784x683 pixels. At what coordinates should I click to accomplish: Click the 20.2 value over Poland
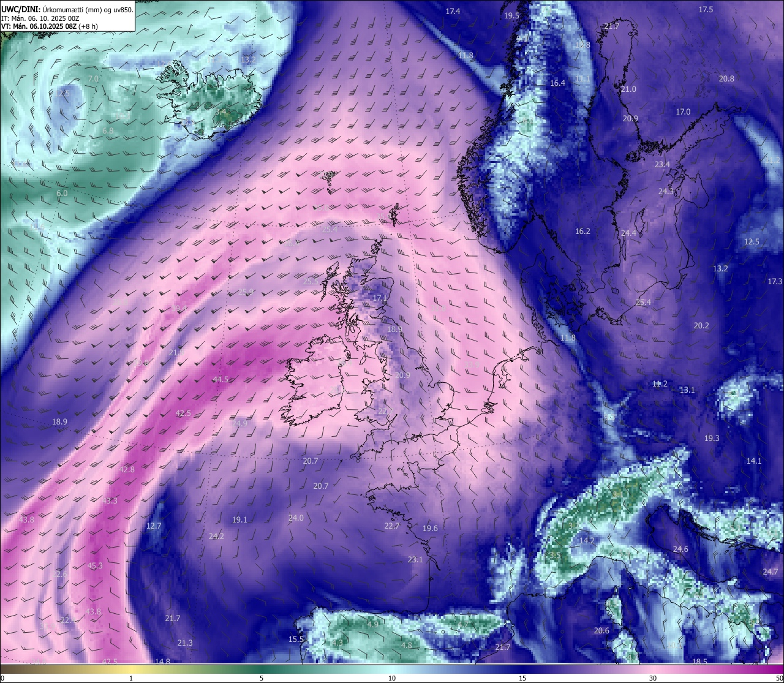point(701,325)
